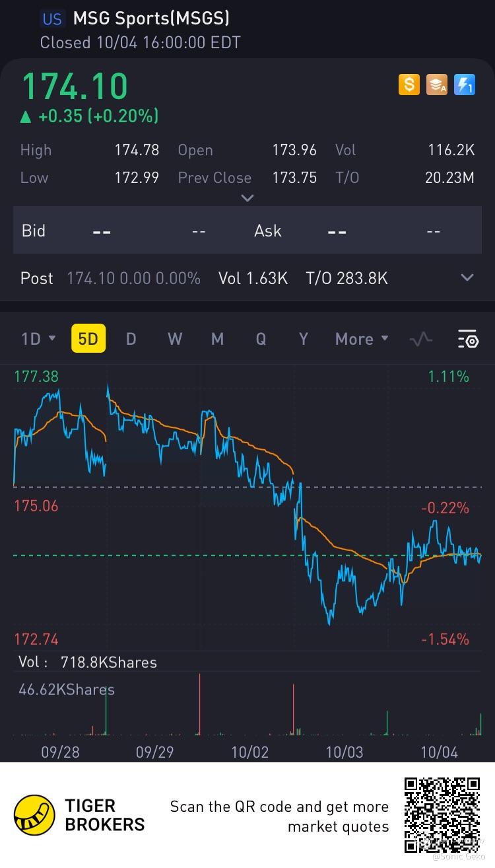This screenshot has height=868, width=495.
Task: Select the yearly Y chart tab
Action: tap(304, 340)
